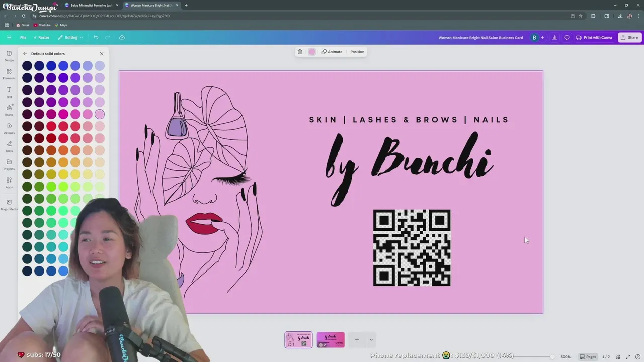Click the QR code on the card
This screenshot has height=362, width=644.
(412, 248)
